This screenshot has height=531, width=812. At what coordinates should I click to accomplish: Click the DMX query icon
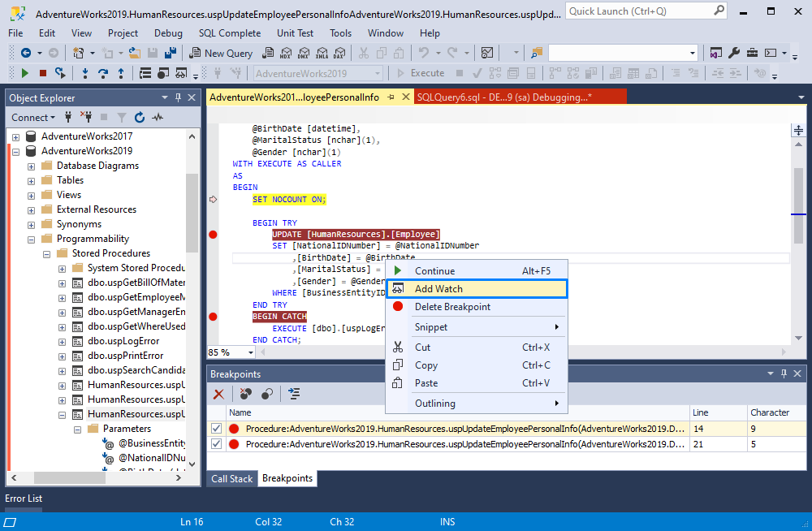304,53
